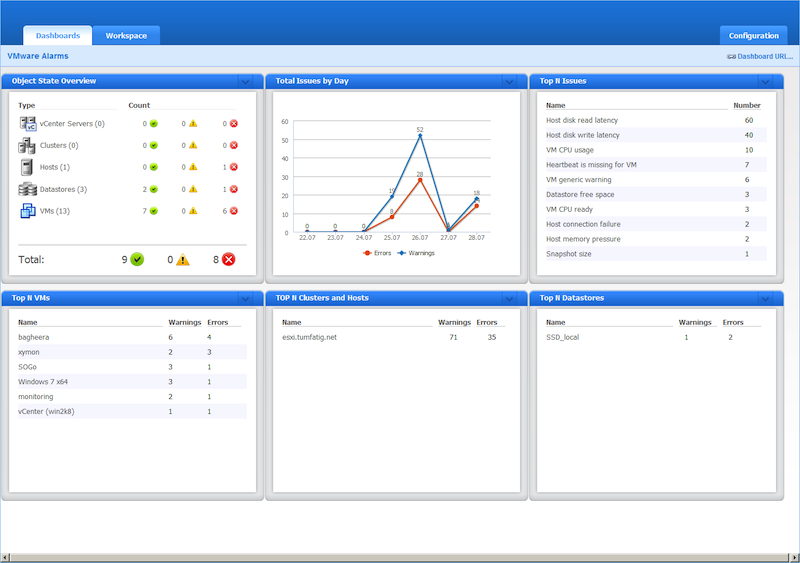Click red error icon in vCenter Servers row

point(234,124)
